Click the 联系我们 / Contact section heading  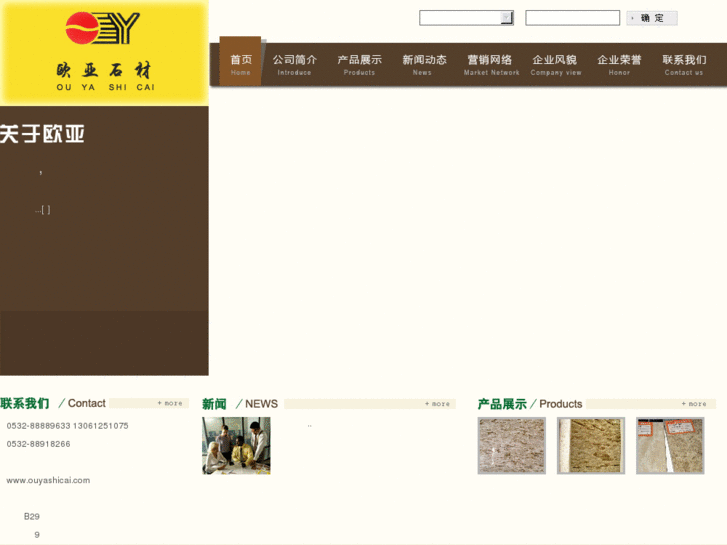coord(53,403)
